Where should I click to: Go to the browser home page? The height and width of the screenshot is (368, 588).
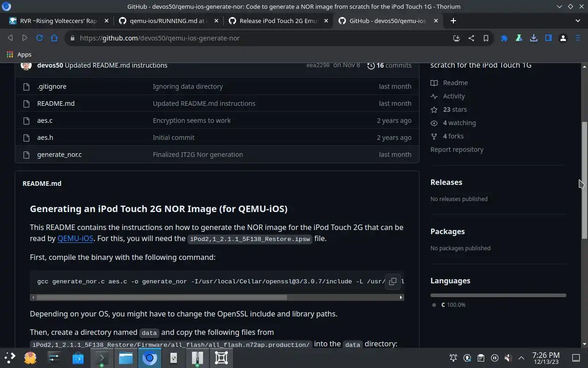[54, 38]
